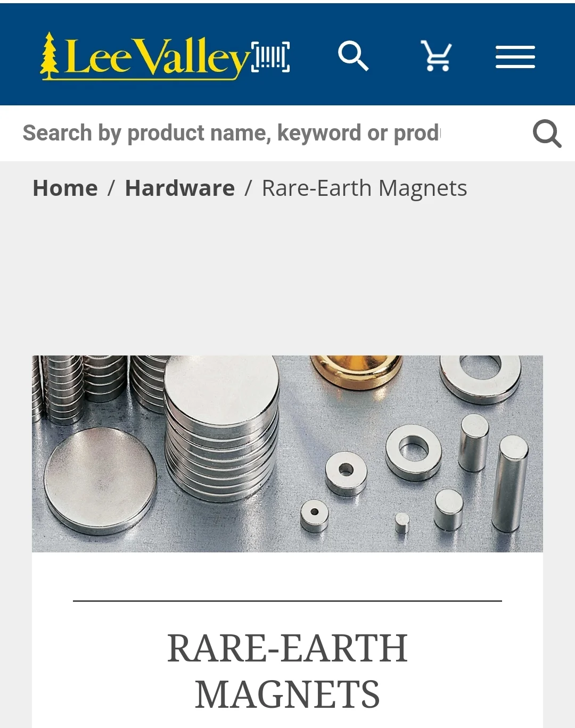Image resolution: width=575 pixels, height=728 pixels.
Task: Click the large ring magnet at banner top
Action: tap(480, 378)
